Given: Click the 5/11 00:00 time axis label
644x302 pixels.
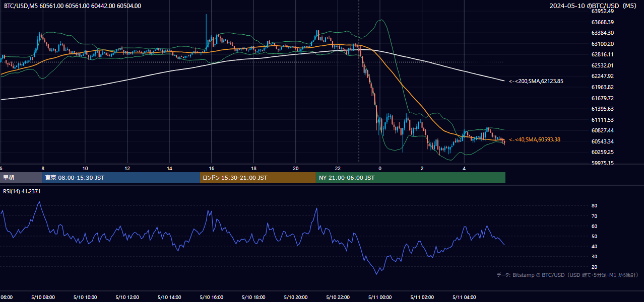Looking at the screenshot, I should [x=380, y=297].
